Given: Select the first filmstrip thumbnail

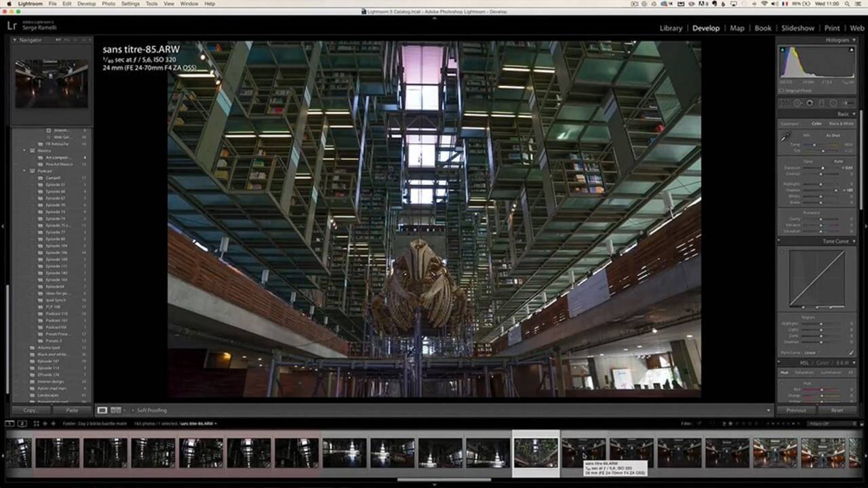Looking at the screenshot, I should [18, 453].
